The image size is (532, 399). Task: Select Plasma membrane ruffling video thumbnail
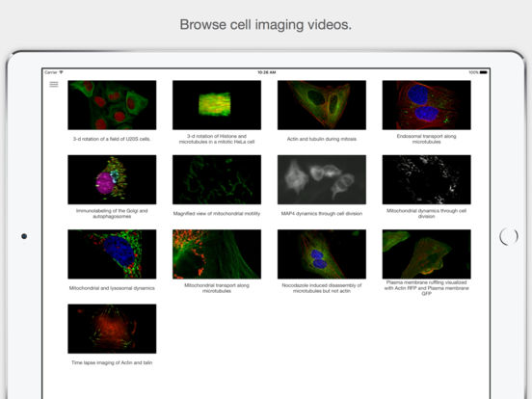[x=427, y=254]
